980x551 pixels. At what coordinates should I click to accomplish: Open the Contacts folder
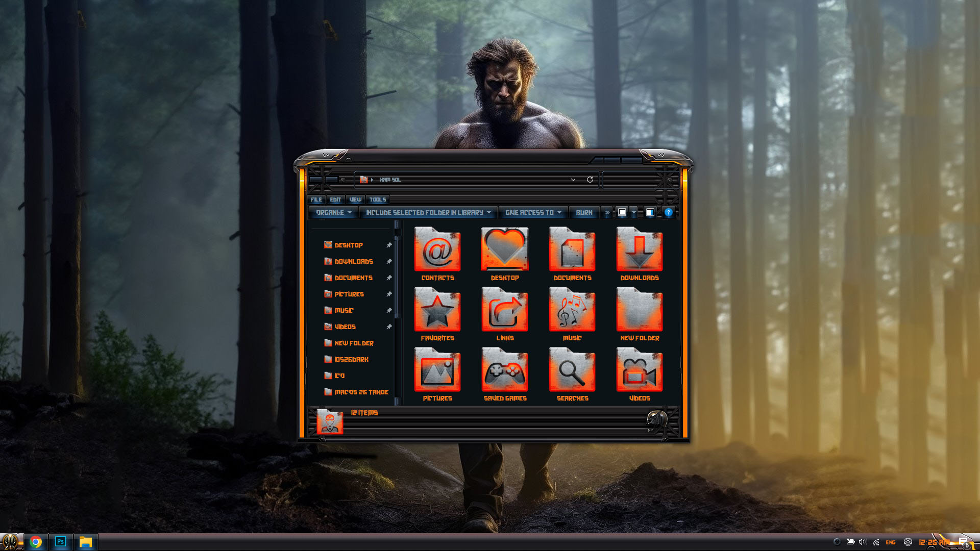click(x=437, y=250)
